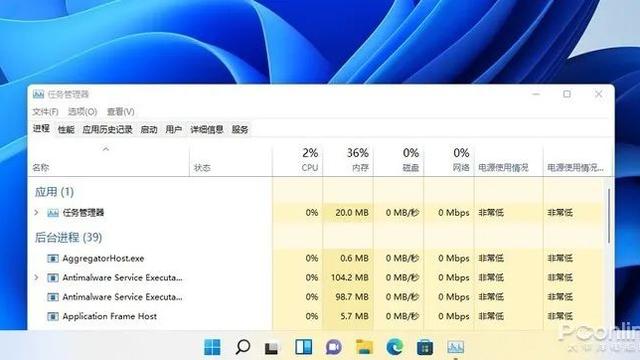Sort by the 2% CPU column
The height and width of the screenshot is (360, 640).
click(x=298, y=161)
